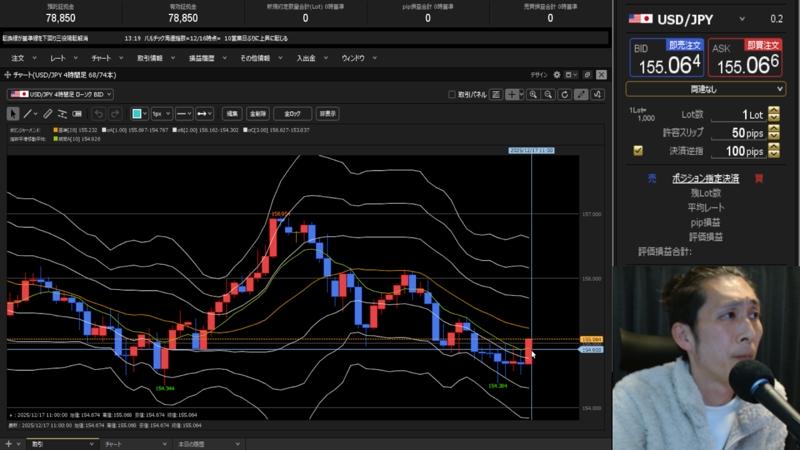Open the 注文 menu
This screenshot has height=450, width=800.
point(17,58)
